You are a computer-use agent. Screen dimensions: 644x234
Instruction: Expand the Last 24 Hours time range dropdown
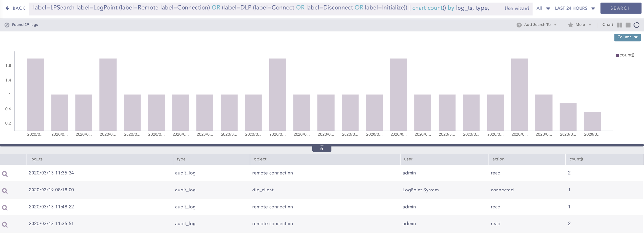[575, 8]
